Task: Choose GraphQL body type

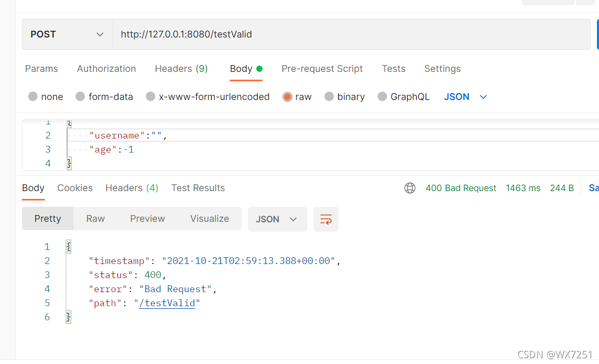Action: (382, 97)
